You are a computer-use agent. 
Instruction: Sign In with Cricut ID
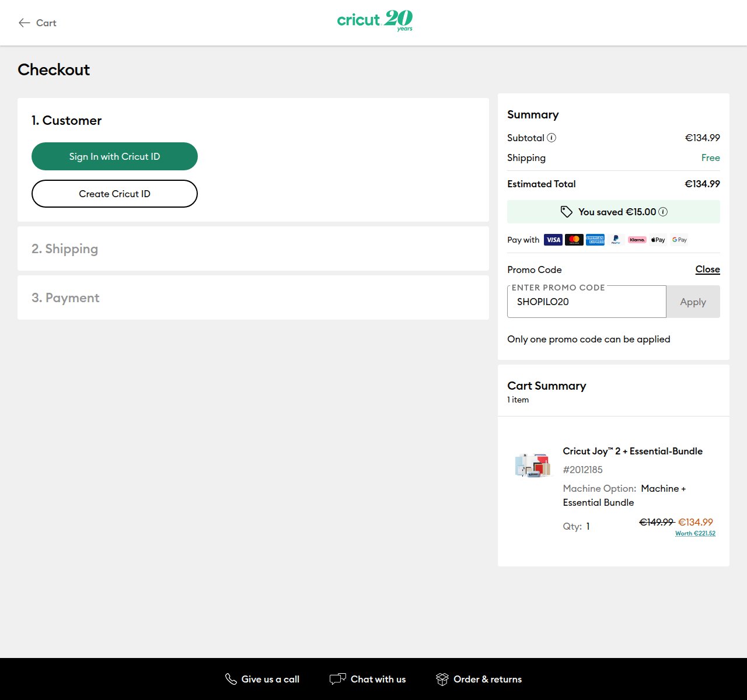(114, 156)
